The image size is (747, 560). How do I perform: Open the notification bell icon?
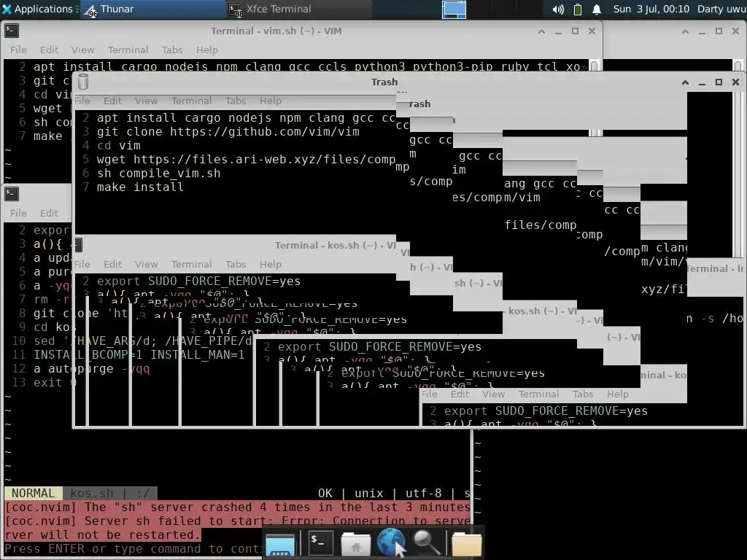[x=597, y=9]
